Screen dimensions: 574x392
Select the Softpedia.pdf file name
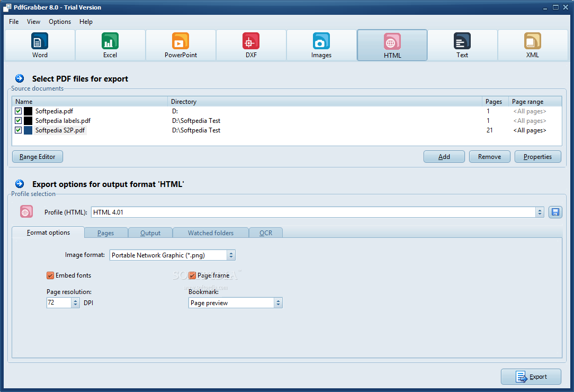[54, 111]
